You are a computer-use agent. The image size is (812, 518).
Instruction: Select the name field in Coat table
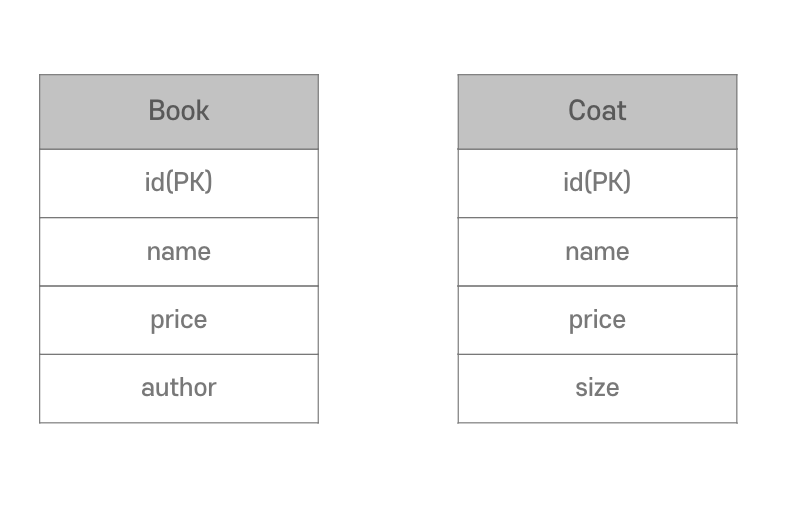[x=597, y=252]
